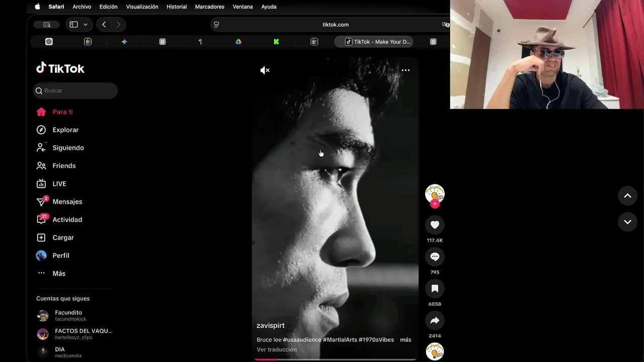The width and height of the screenshot is (644, 362).
Task: Click the Buscar search field
Action: [x=75, y=90]
